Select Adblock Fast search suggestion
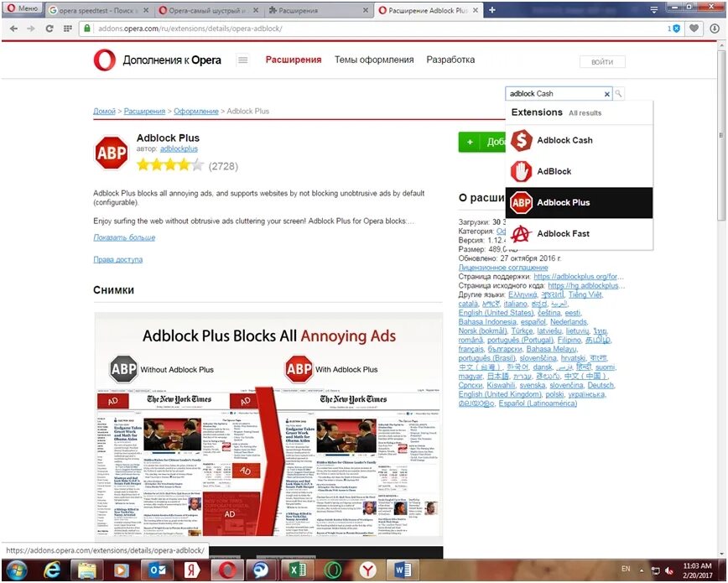Screen dimensions: 728x583 (579, 234)
